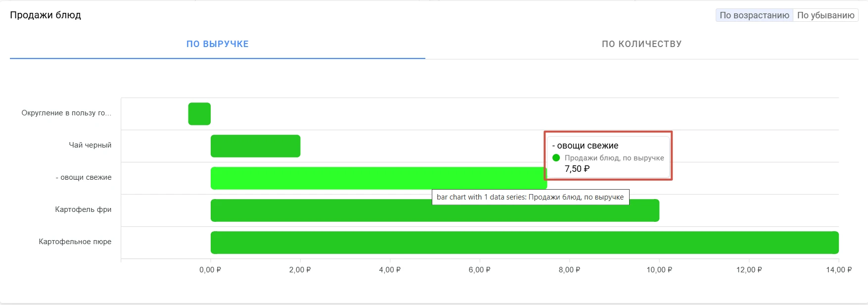Click the Картофель фри bar
Image resolution: width=868 pixels, height=305 pixels.
435,210
